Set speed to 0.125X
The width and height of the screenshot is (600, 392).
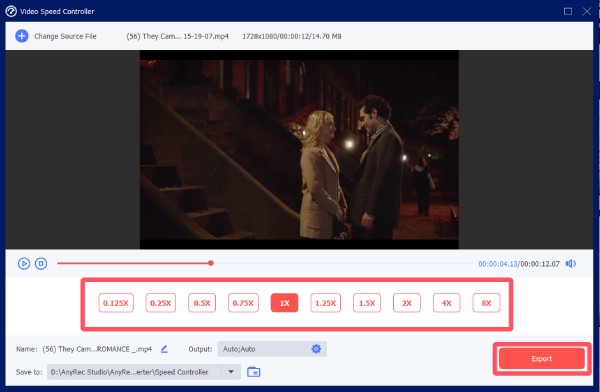pyautogui.click(x=116, y=303)
